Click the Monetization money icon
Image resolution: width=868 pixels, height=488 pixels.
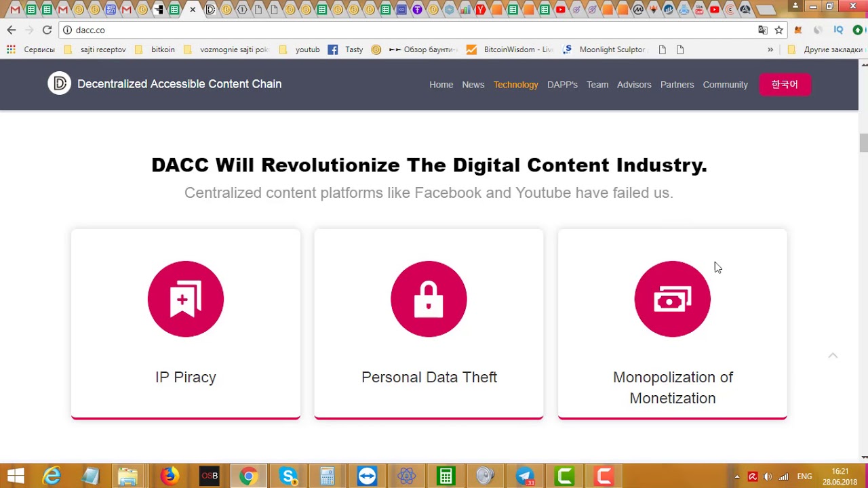[x=672, y=299]
